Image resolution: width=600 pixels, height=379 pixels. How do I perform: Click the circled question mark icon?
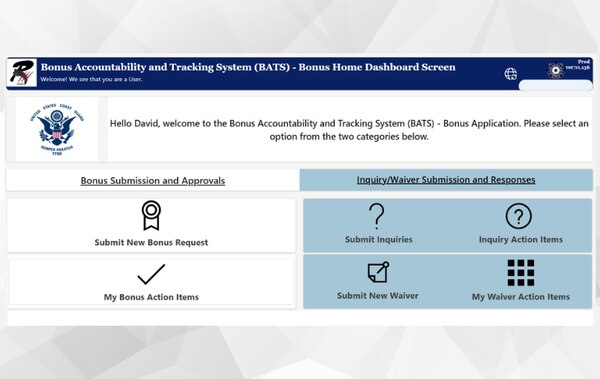tap(518, 216)
